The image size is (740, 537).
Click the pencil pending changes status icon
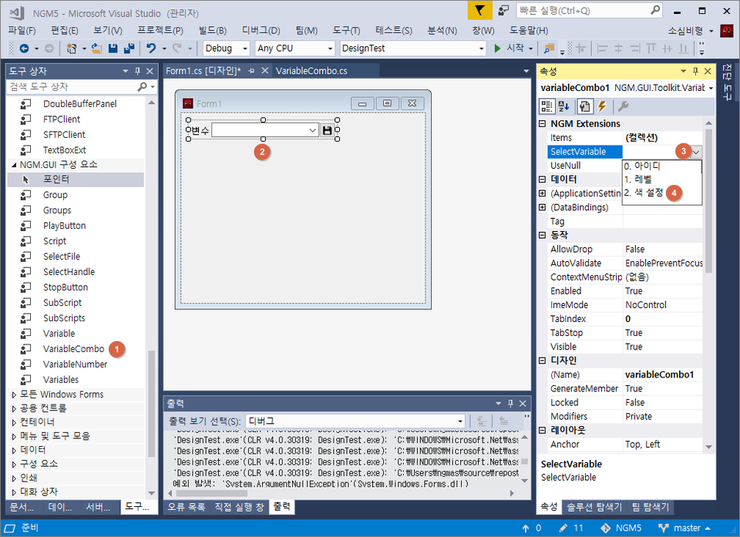pyautogui.click(x=563, y=528)
